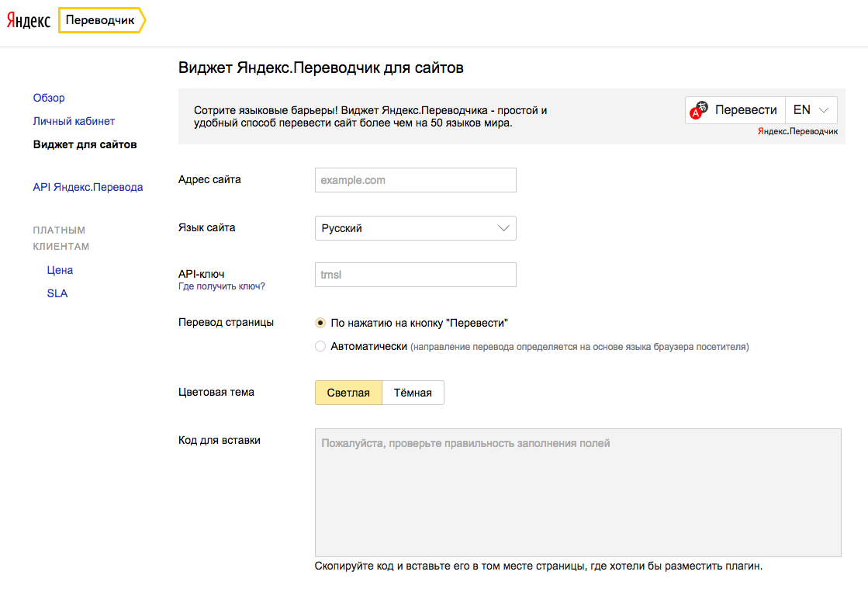Expand the EN language selector in widget
The width and height of the screenshot is (868, 589).
coord(811,110)
